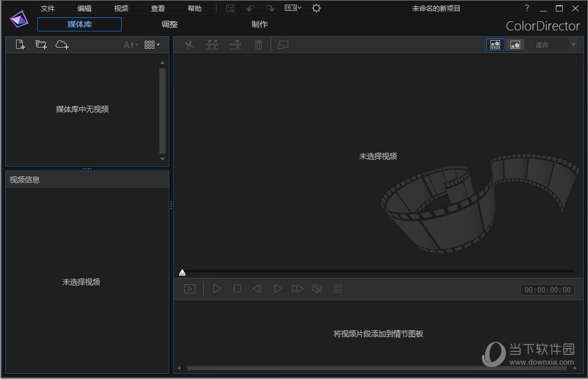Image resolution: width=588 pixels, height=379 pixels.
Task: Step to the previous frame
Action: click(257, 289)
